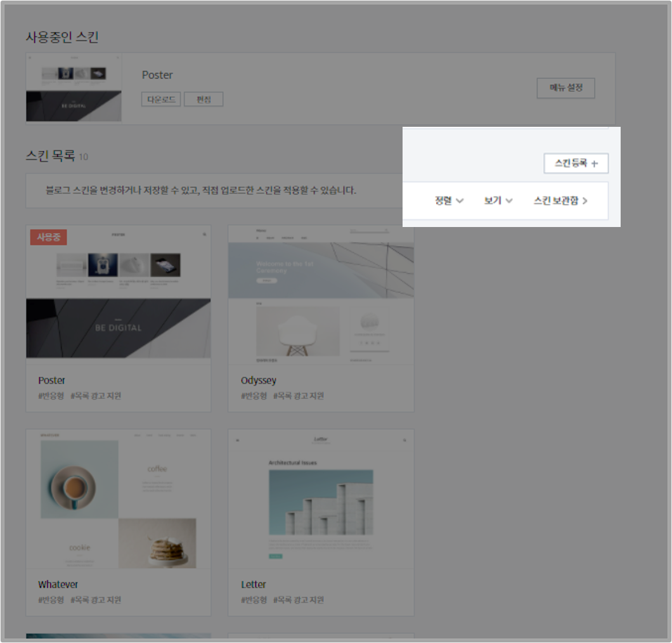Click the arrow chevron next to 스킨 보관함

[585, 200]
